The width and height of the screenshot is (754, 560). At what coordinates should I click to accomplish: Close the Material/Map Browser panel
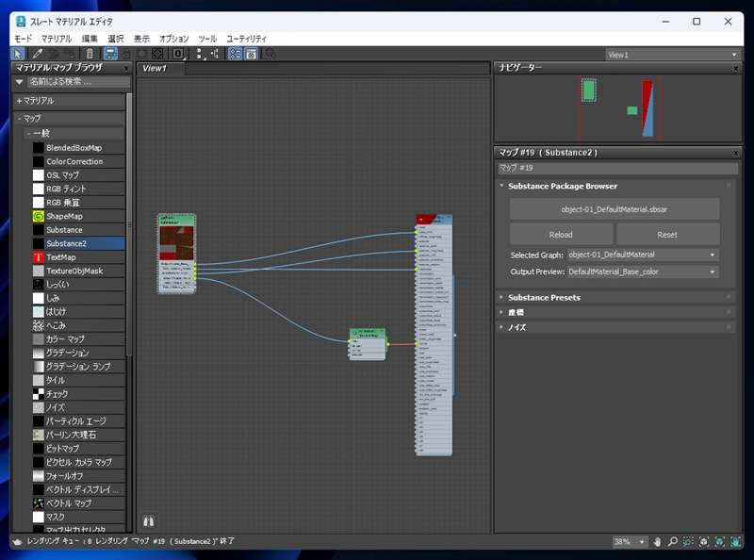pyautogui.click(x=126, y=68)
